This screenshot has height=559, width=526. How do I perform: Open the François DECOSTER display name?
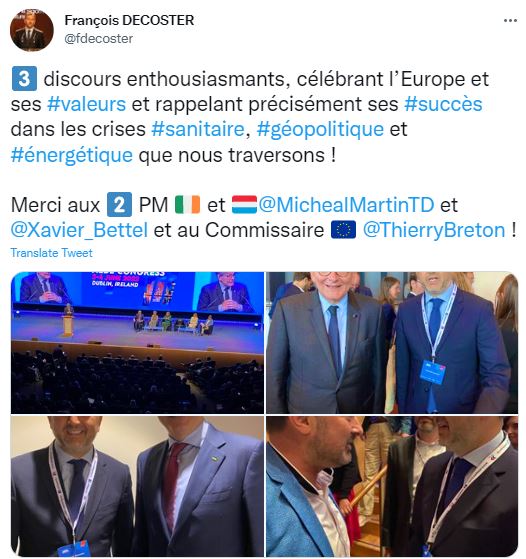pos(129,20)
